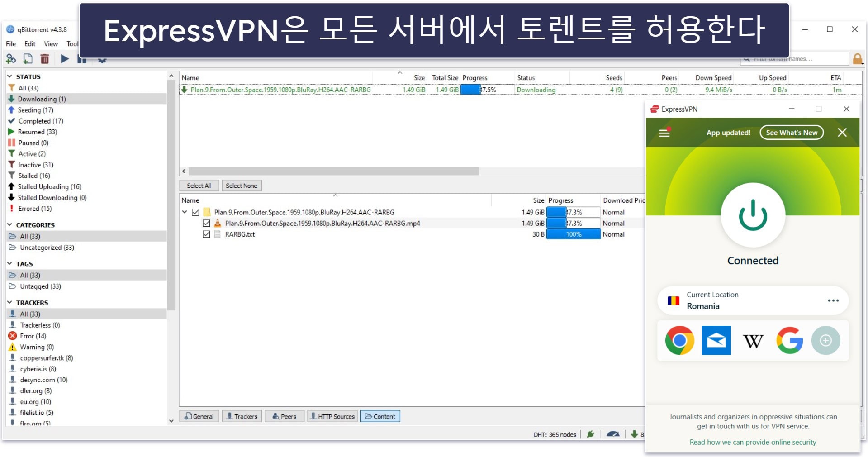
Task: Toggle checkbox for Plan.9 folder row
Action: (x=195, y=212)
